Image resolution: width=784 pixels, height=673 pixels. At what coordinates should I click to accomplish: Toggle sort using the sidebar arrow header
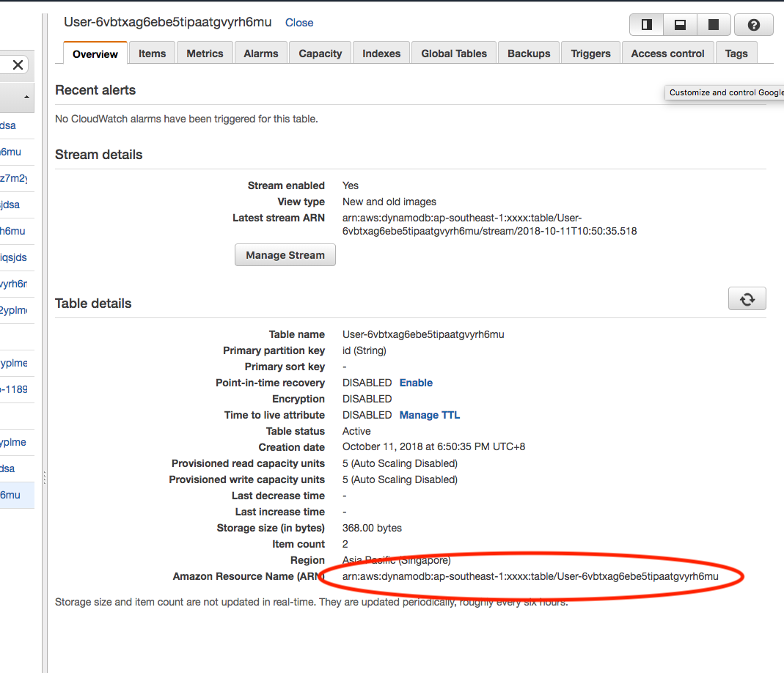[x=26, y=97]
